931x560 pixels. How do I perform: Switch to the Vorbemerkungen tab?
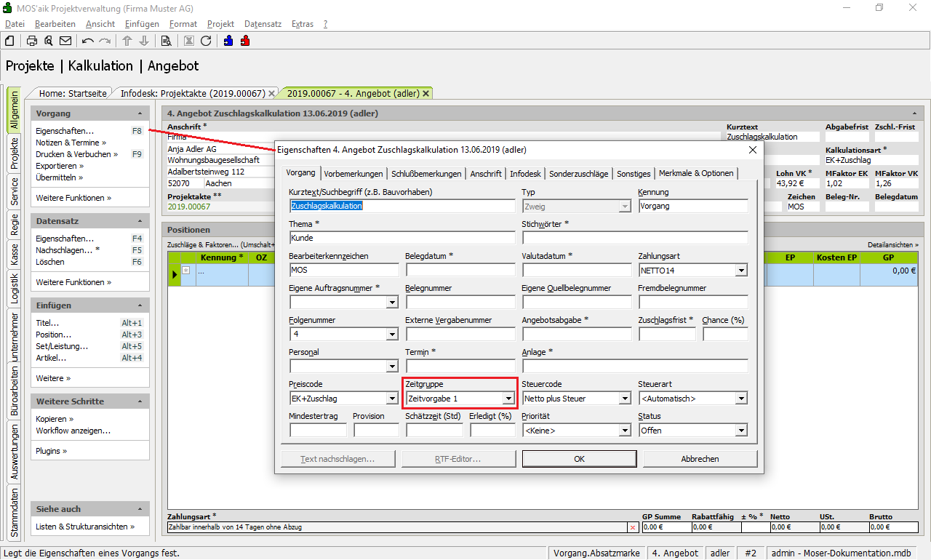[x=353, y=174]
